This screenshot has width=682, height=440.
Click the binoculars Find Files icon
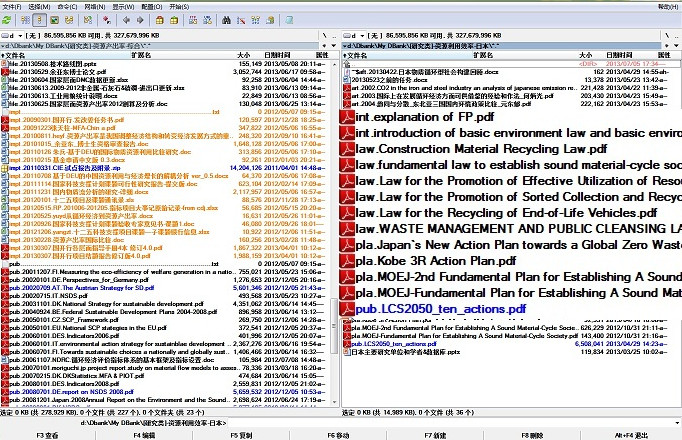point(228,19)
